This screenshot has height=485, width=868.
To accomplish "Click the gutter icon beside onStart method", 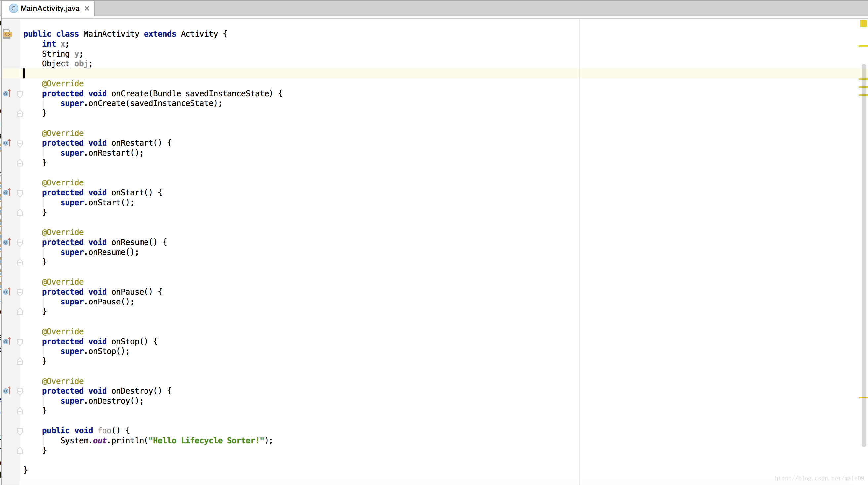I will pos(6,192).
